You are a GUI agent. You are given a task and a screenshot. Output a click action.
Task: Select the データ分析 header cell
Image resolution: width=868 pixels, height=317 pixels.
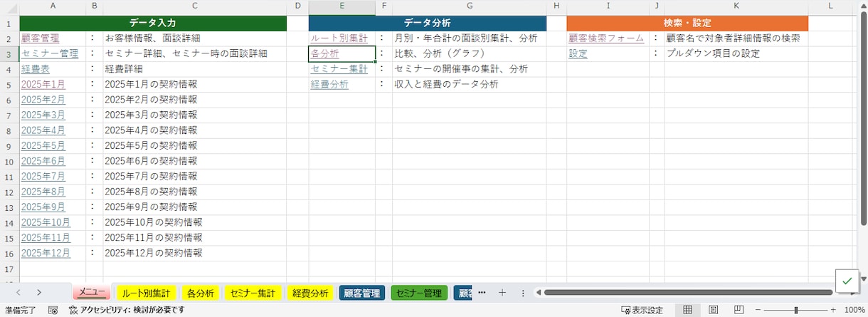click(428, 23)
